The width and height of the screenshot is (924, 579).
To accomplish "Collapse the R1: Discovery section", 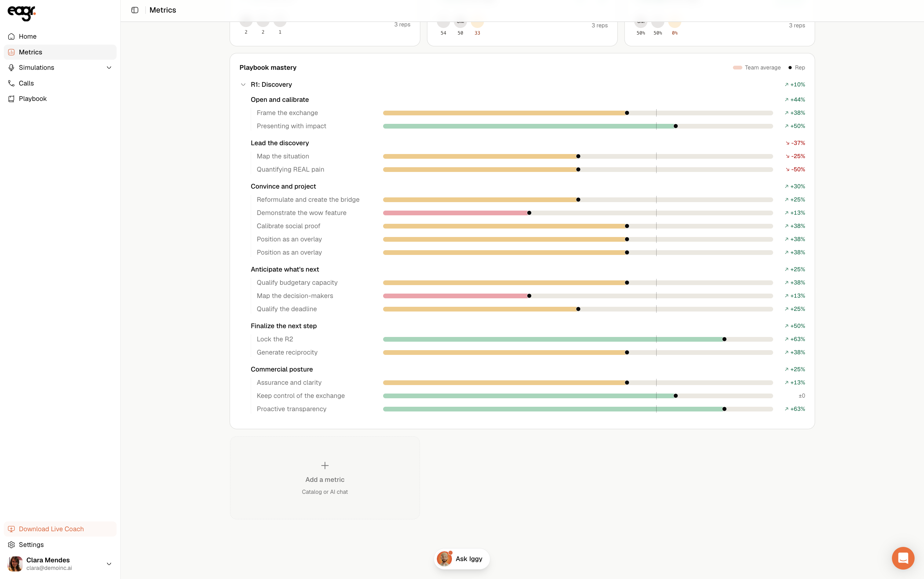I will pos(243,85).
